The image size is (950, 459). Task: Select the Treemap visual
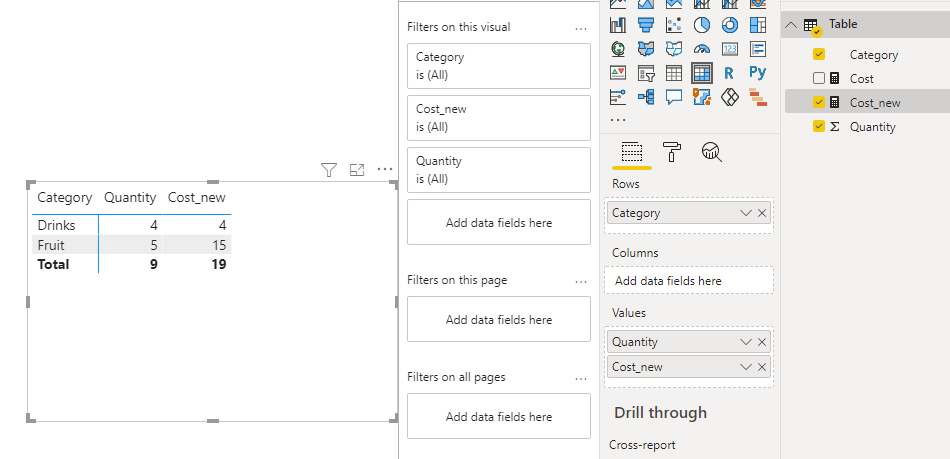[757, 25]
